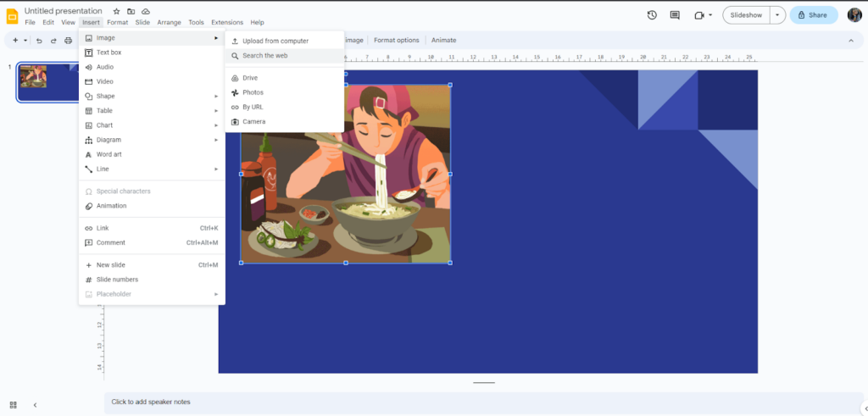The image size is (868, 416).
Task: Select By URL image option
Action: pyautogui.click(x=253, y=107)
